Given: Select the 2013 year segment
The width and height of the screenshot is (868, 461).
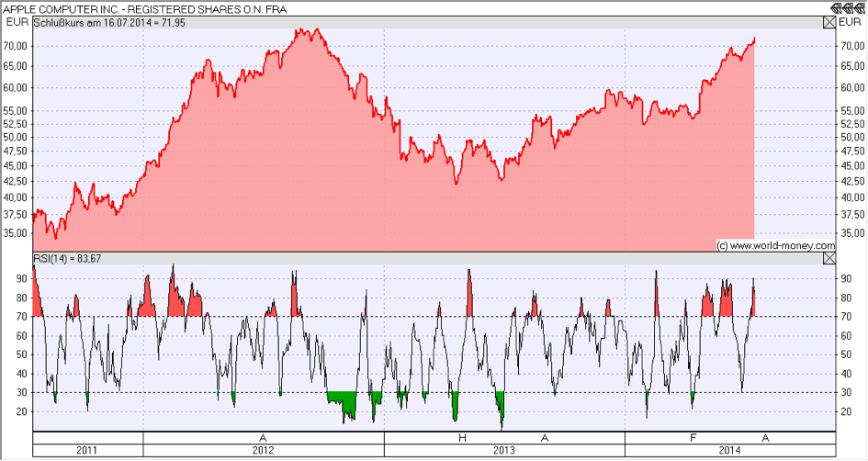Looking at the screenshot, I should click(x=504, y=451).
